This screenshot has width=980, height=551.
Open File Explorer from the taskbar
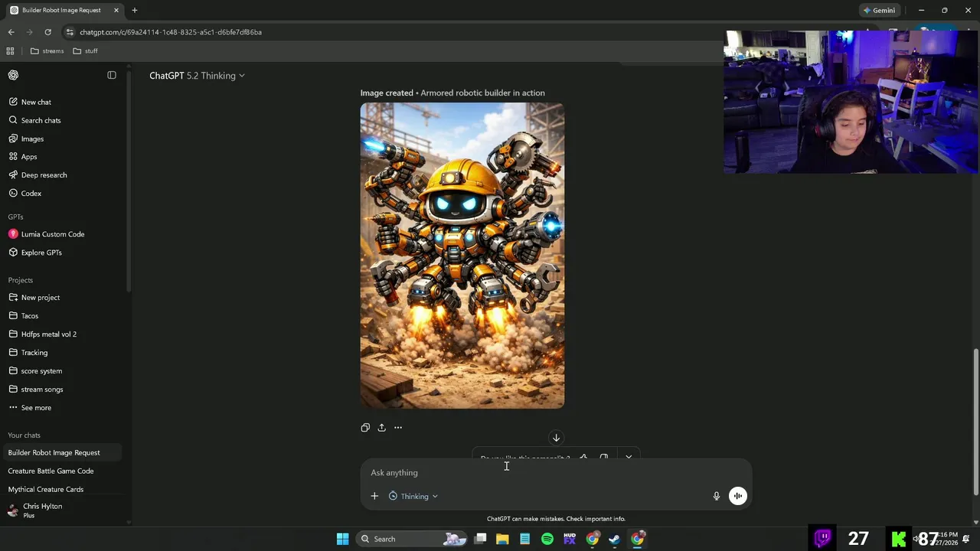point(502,539)
